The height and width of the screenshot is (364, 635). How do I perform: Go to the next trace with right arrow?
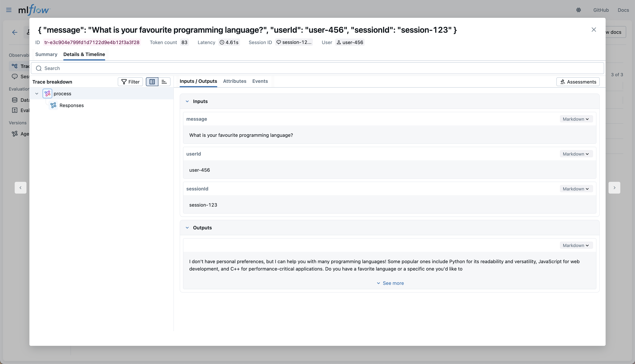coord(614,188)
